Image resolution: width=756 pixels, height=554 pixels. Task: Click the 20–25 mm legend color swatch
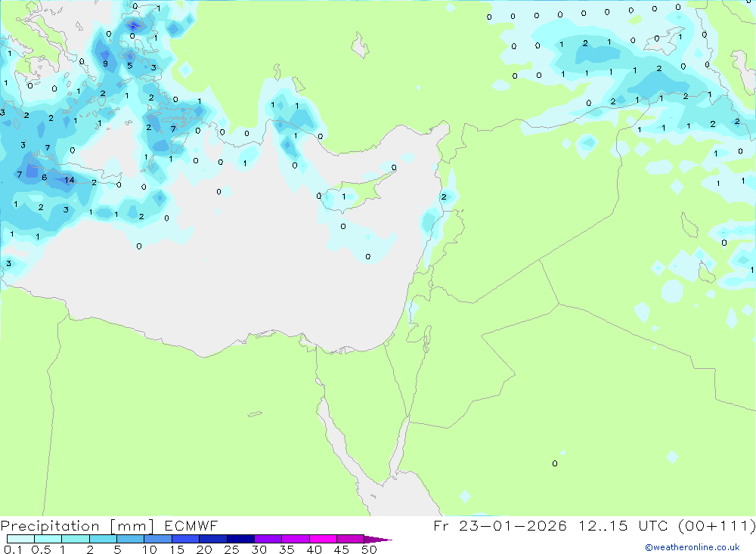pyautogui.click(x=212, y=539)
